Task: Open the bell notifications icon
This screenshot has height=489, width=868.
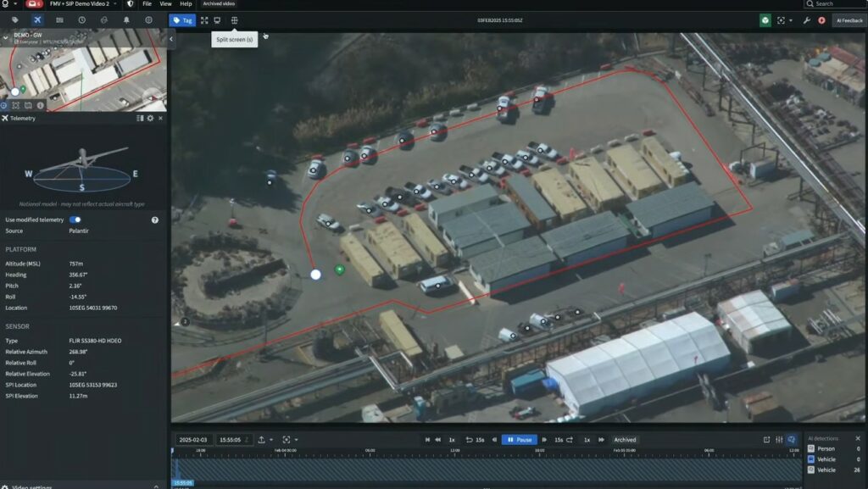Action: [126, 19]
